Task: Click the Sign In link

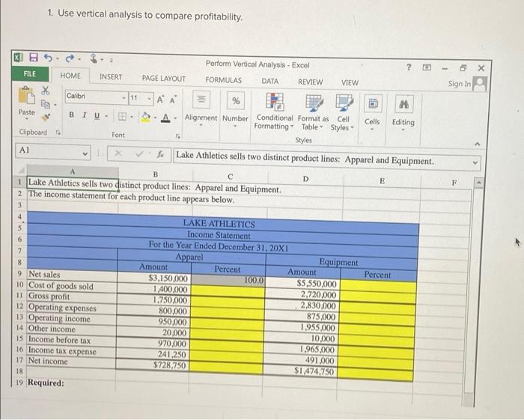Action: point(460,84)
